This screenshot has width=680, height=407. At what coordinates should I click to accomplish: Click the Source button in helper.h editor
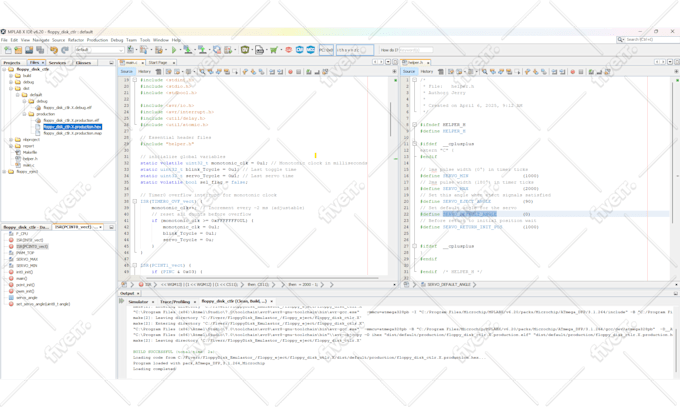(x=409, y=72)
